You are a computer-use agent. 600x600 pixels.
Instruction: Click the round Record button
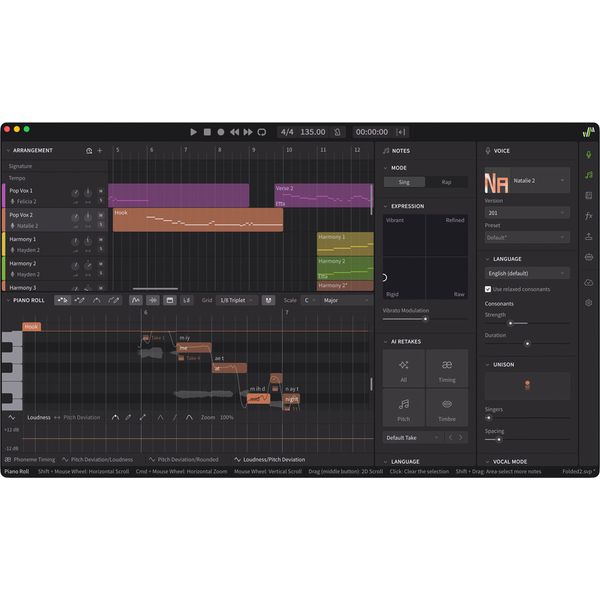point(221,132)
